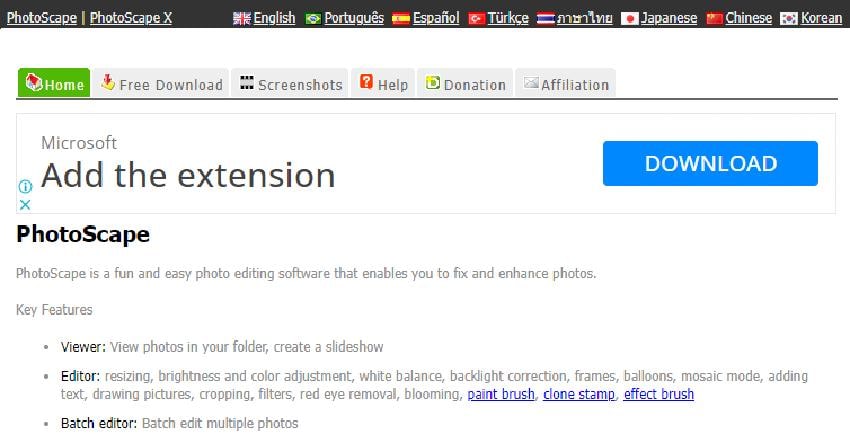The height and width of the screenshot is (434, 850).
Task: Click the question mark icon on Help tab
Action: tap(366, 81)
